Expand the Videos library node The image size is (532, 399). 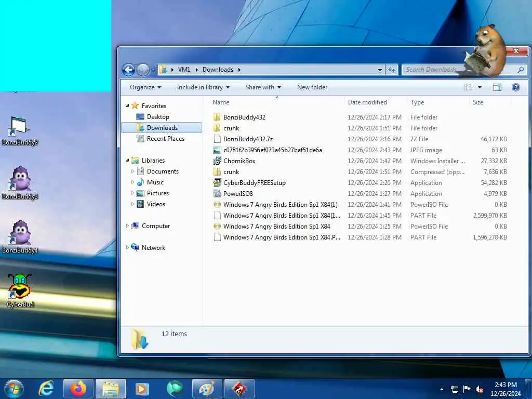tap(132, 204)
